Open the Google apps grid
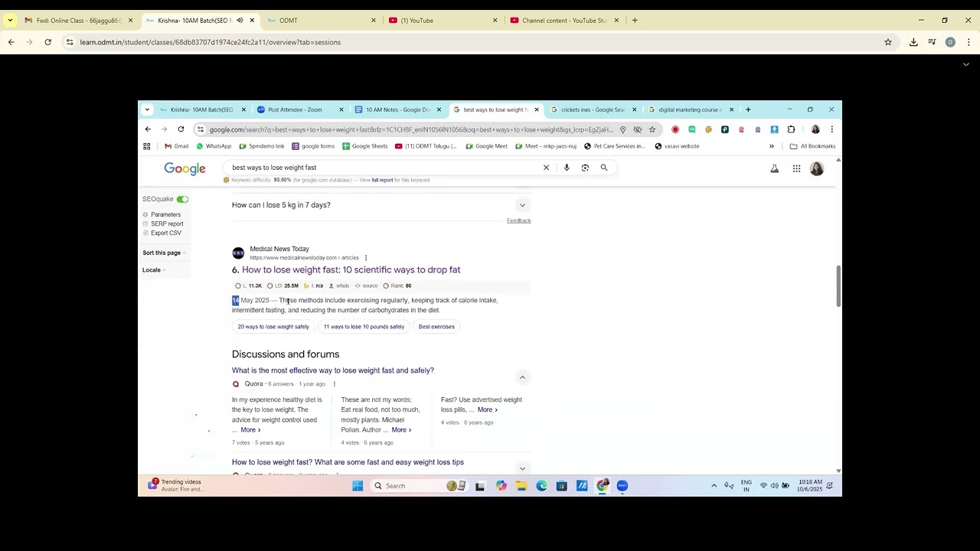Viewport: 980px width, 551px height. click(x=796, y=168)
